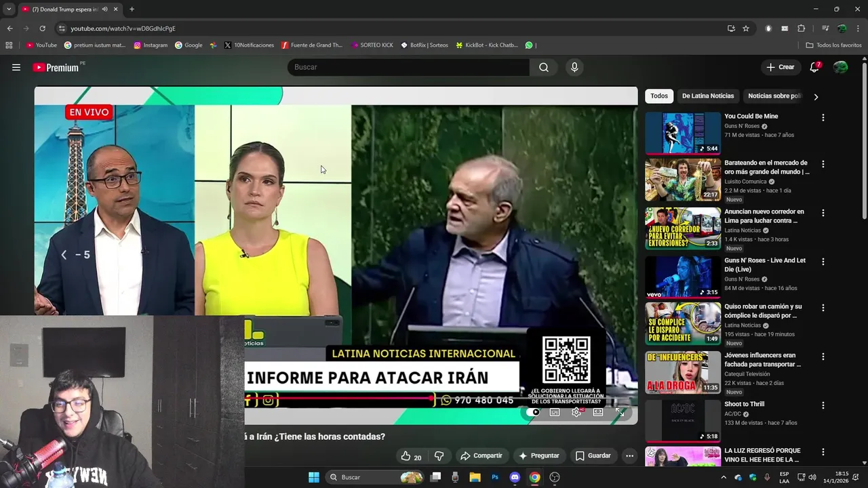
Task: Enter fullscreen with the arrows icon
Action: coord(620,412)
